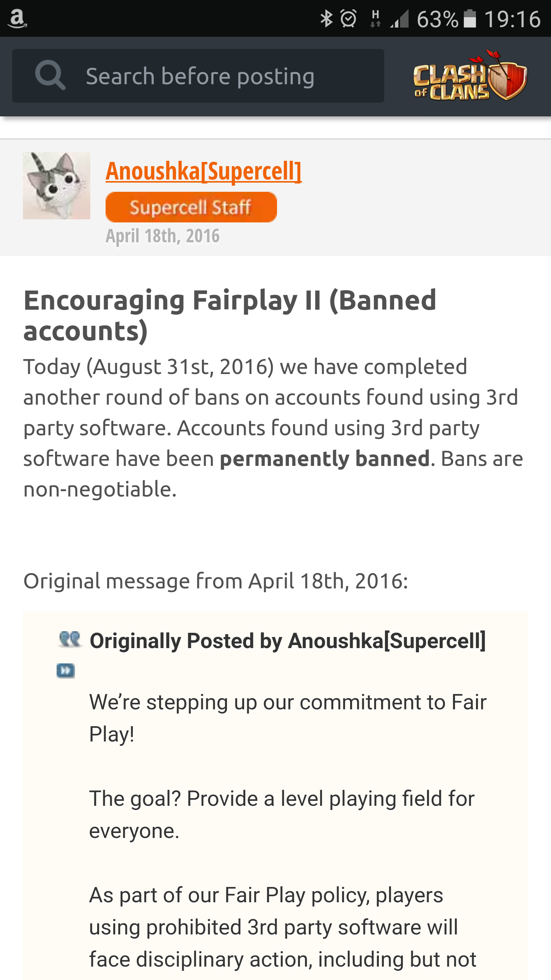Tap the signal strength icon
The width and height of the screenshot is (551, 980).
click(400, 19)
